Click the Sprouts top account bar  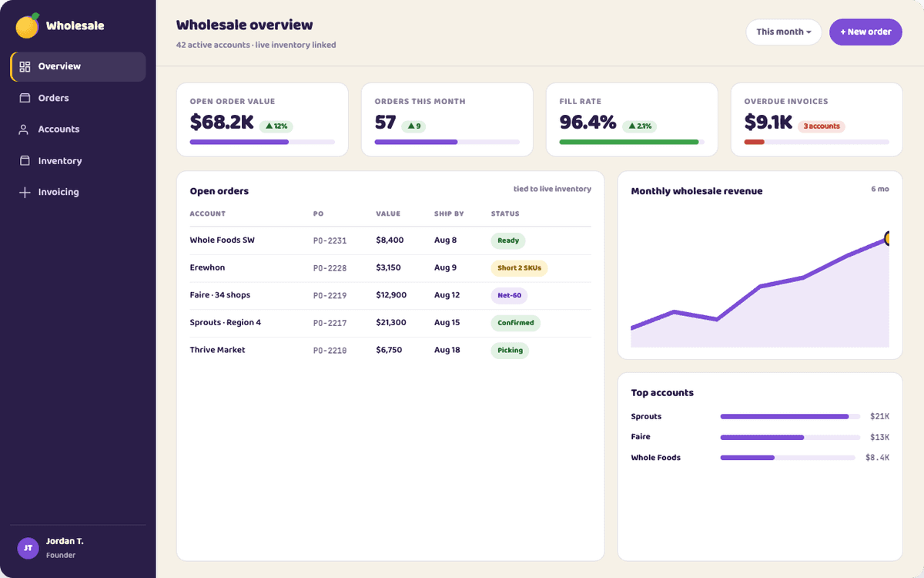790,416
